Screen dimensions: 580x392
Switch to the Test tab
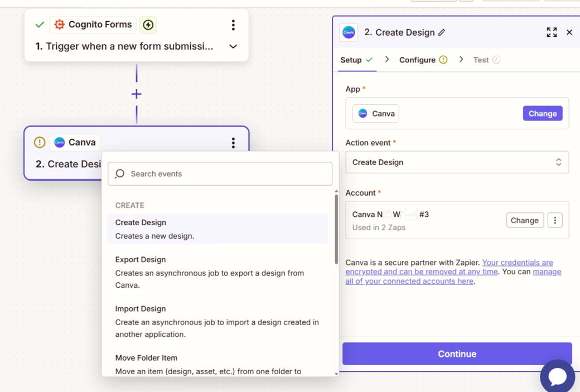(x=481, y=60)
